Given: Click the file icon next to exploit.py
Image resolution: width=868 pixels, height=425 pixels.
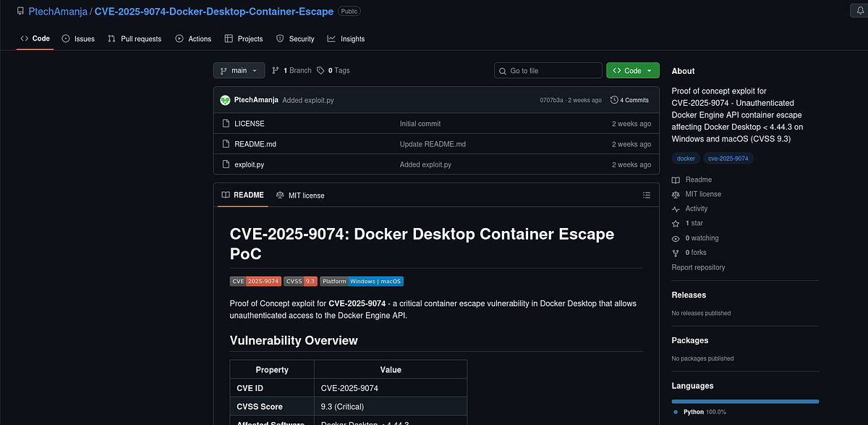Looking at the screenshot, I should [226, 164].
